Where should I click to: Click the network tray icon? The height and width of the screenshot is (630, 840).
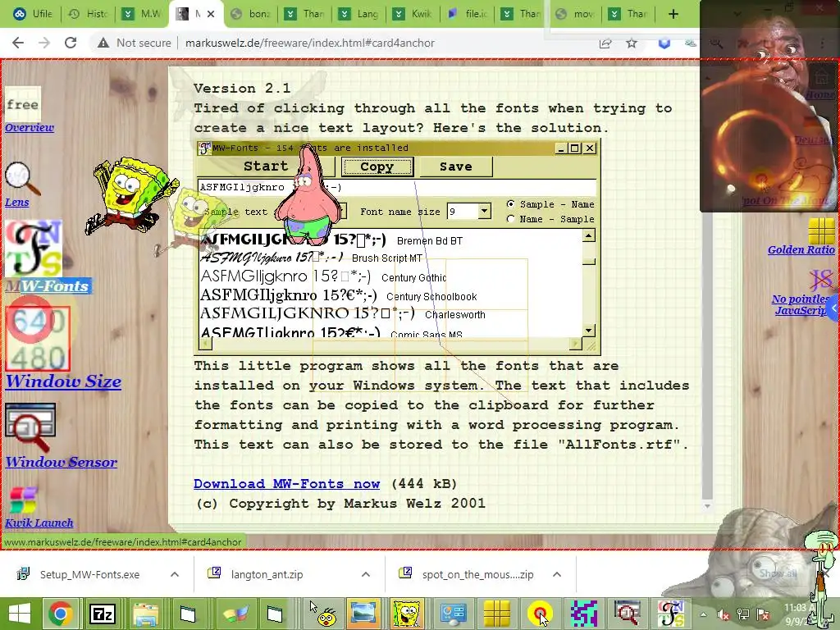743,614
